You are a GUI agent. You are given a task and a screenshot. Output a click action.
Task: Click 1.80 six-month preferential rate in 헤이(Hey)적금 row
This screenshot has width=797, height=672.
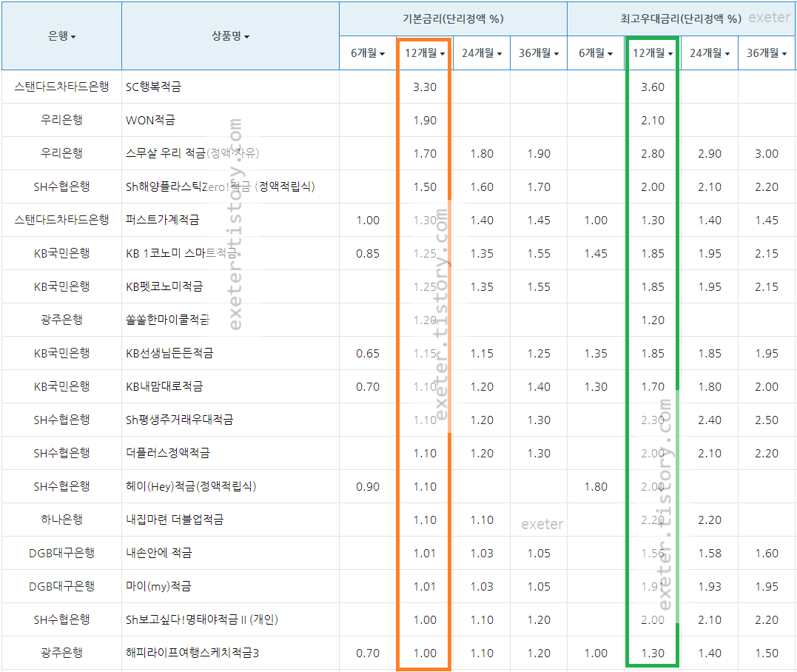[x=596, y=486]
